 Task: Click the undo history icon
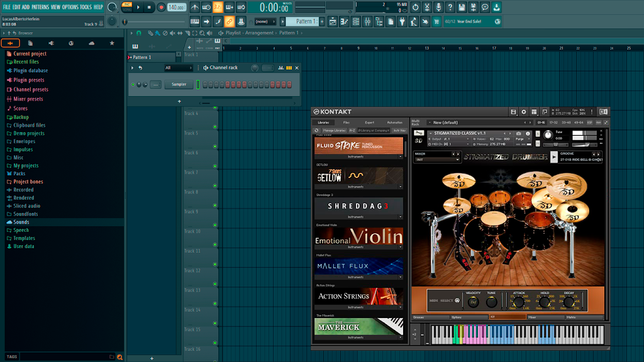pyautogui.click(x=416, y=7)
